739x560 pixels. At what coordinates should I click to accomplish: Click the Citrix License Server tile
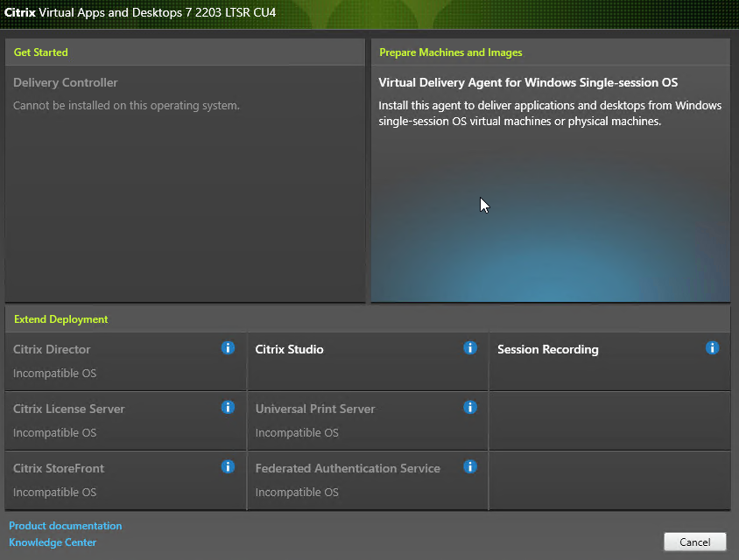pyautogui.click(x=125, y=421)
